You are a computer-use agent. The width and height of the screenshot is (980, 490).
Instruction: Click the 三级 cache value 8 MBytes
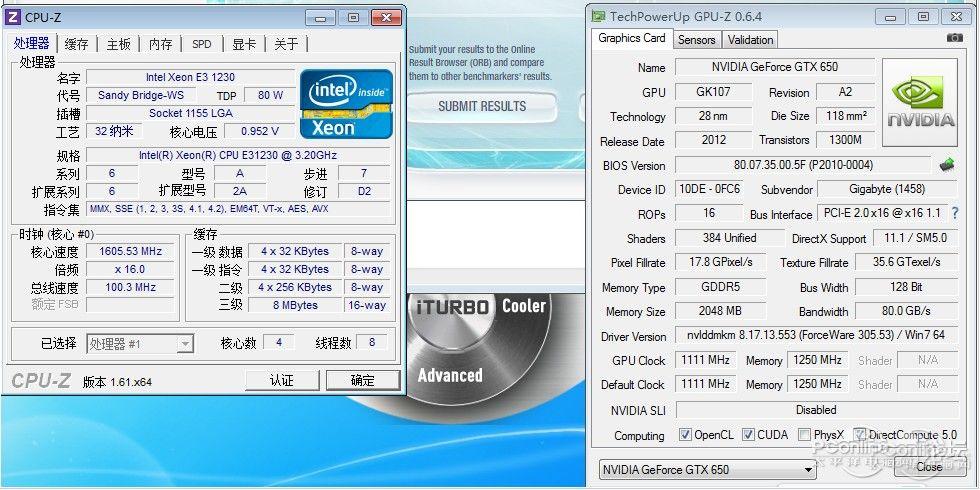pyautogui.click(x=295, y=306)
